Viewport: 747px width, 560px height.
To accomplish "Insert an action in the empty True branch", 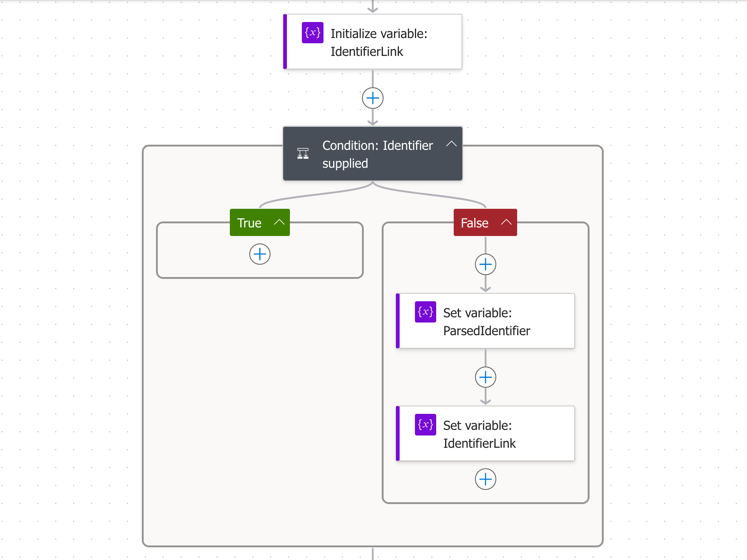I will [260, 254].
